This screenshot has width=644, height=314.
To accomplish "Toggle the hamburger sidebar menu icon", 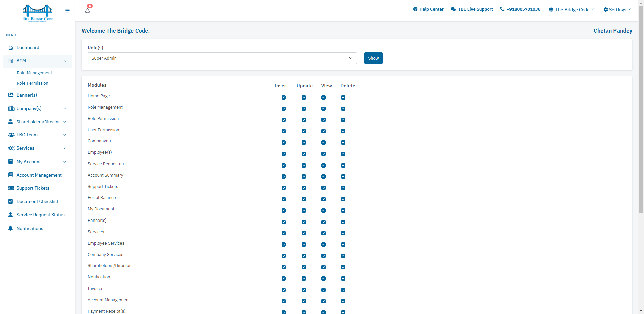I will pyautogui.click(x=67, y=11).
